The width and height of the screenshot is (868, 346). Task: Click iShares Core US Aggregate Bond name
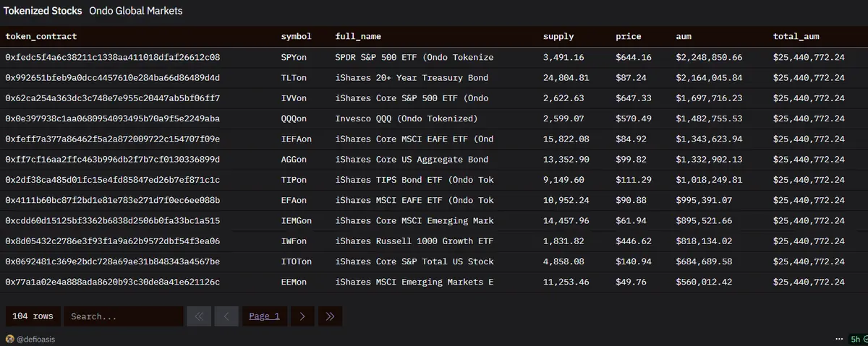[412, 159]
